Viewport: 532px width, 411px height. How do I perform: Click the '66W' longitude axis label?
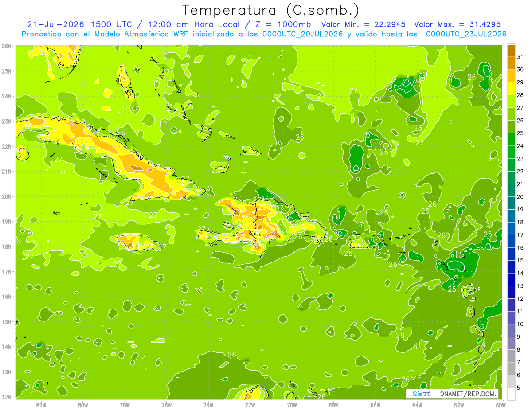click(x=376, y=405)
